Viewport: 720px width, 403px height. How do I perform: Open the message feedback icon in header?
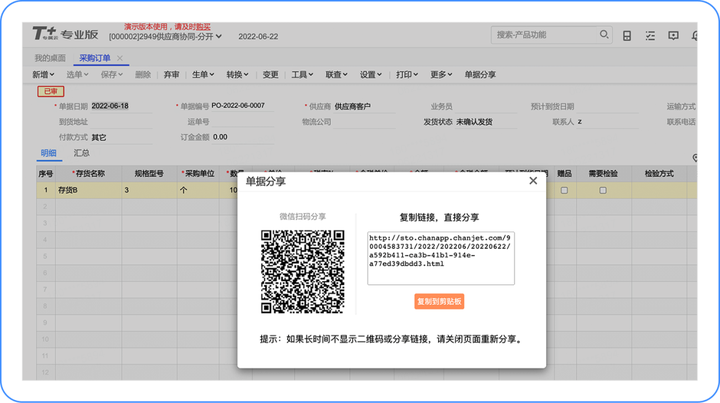673,36
